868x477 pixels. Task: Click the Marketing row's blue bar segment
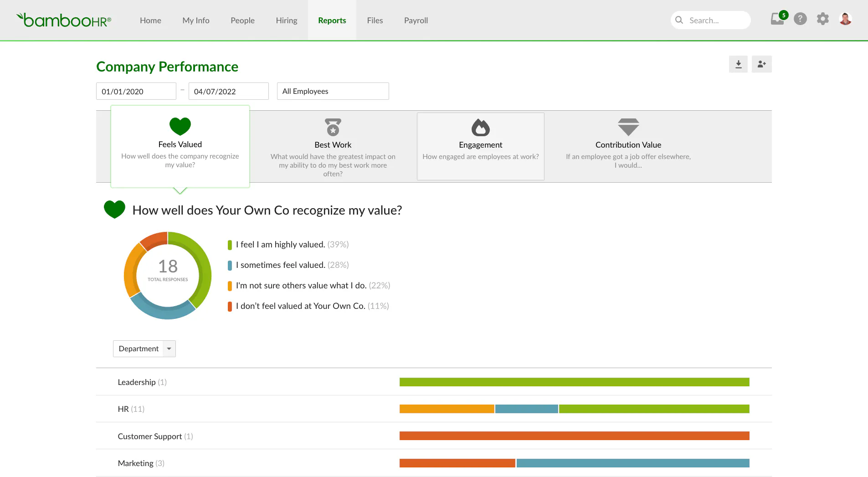click(633, 463)
